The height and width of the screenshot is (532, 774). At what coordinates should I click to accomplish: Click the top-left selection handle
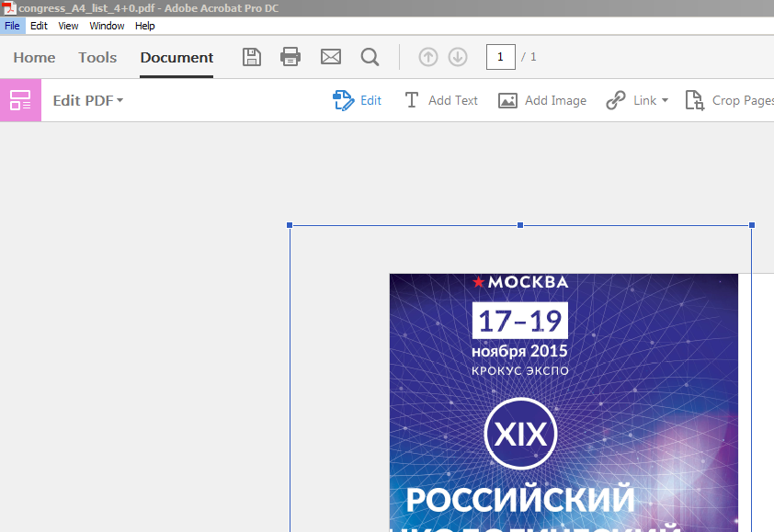(290, 225)
